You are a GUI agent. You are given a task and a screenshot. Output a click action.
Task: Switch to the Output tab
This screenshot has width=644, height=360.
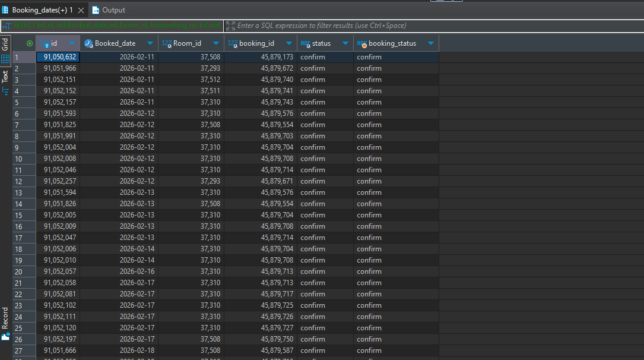tap(109, 10)
